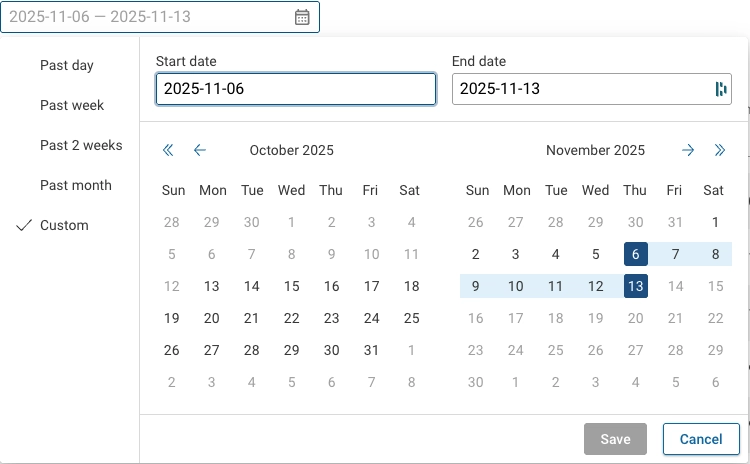Image resolution: width=750 pixels, height=464 pixels.
Task: Pick the Past 2 weeks preset
Action: pyautogui.click(x=81, y=145)
